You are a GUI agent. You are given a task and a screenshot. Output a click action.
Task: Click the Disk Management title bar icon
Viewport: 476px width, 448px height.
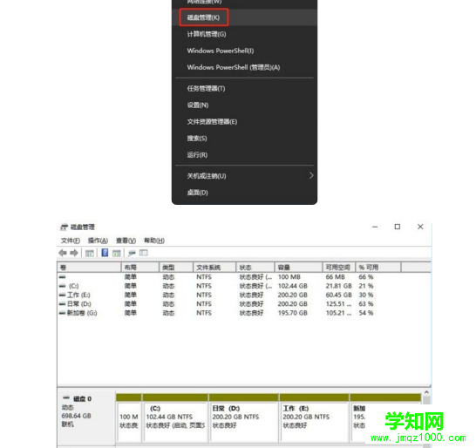click(64, 227)
